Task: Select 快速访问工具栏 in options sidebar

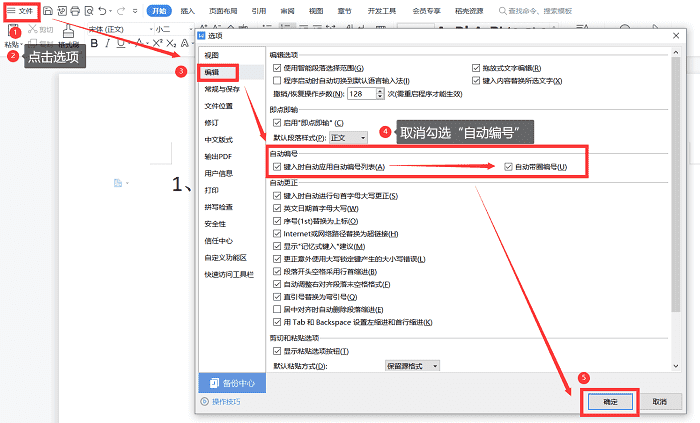Action: (x=231, y=274)
